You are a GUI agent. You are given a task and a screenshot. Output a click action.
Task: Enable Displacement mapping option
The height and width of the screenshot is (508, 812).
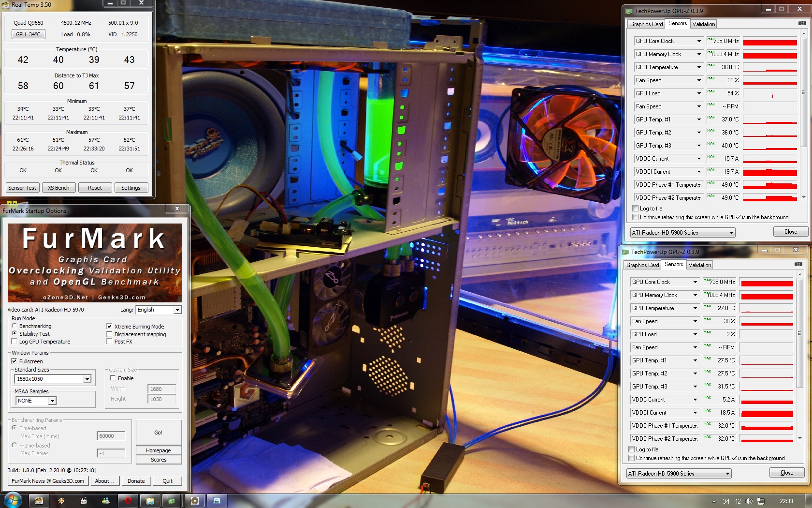pos(109,334)
